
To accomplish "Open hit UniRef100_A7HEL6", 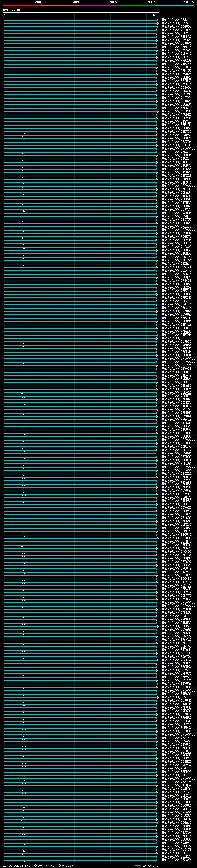I will pos(176,47).
